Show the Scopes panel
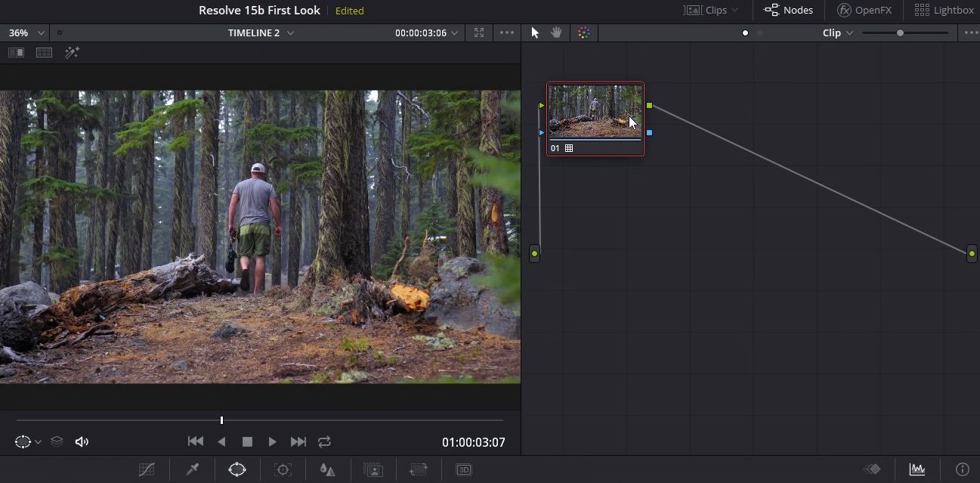Viewport: 980px width, 483px height. click(917, 469)
